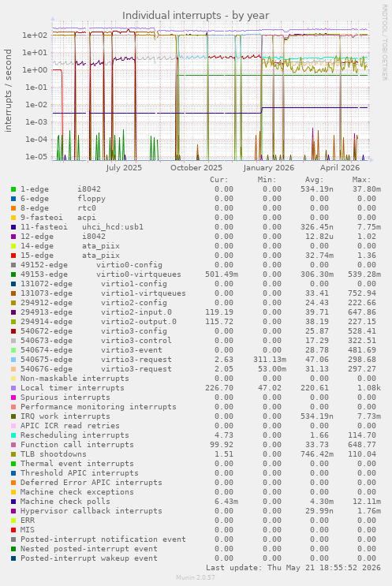
Task: Click the Individual interrupts - by year title
Action: [196, 15]
